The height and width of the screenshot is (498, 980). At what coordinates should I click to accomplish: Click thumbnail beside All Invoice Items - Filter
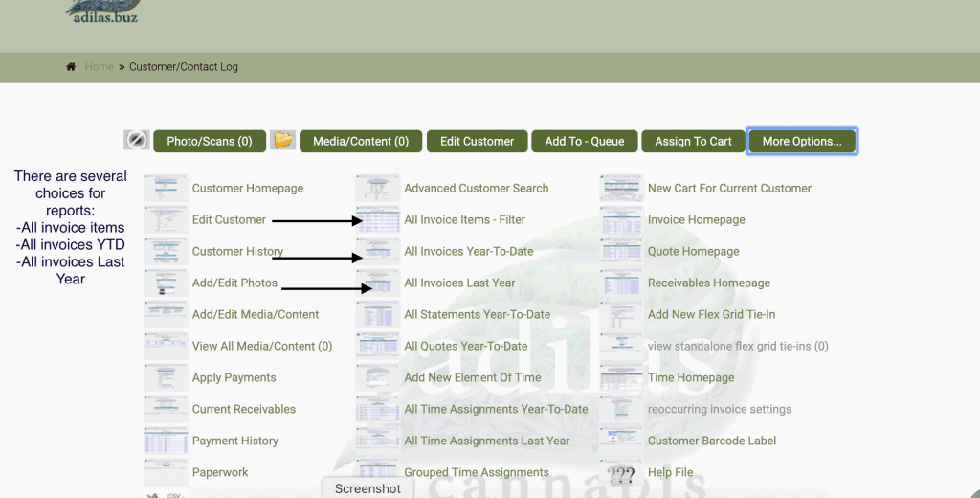[377, 219]
